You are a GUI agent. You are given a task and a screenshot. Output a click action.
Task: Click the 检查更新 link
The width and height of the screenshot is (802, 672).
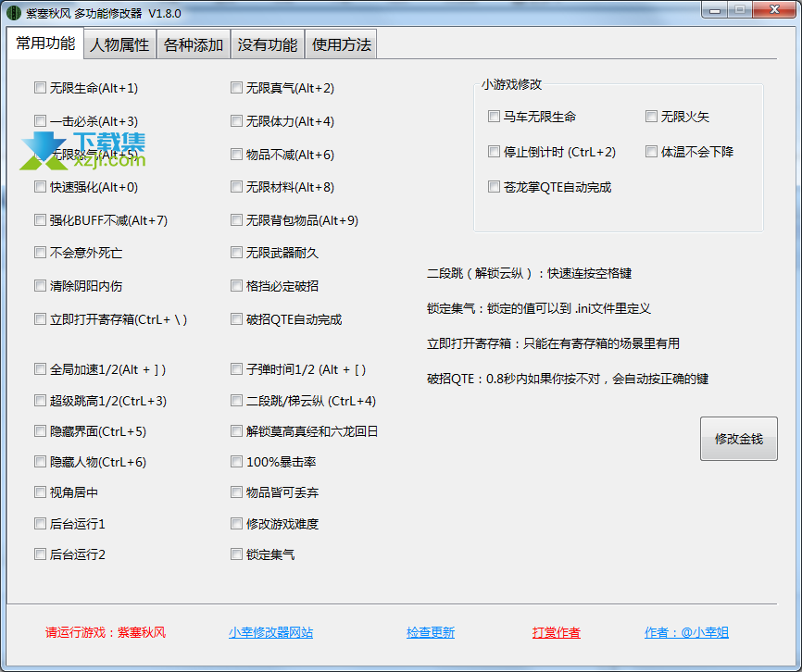tap(430, 632)
